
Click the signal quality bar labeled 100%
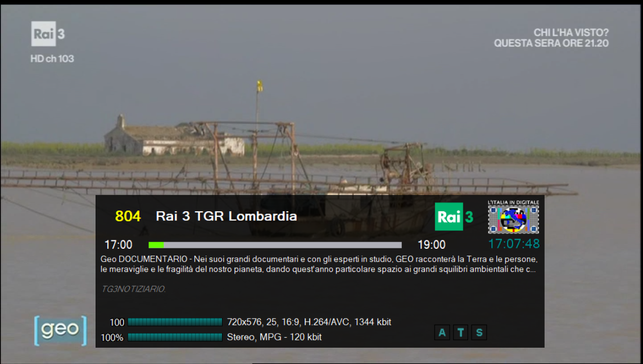(175, 337)
